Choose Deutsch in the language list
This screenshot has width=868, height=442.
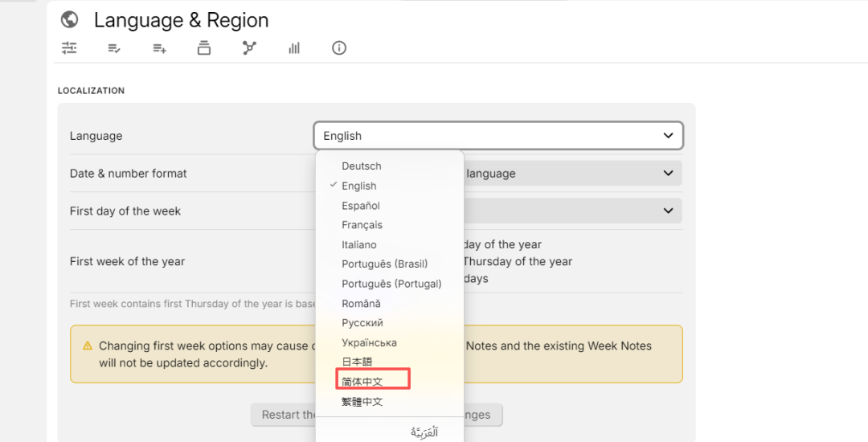[x=362, y=166]
